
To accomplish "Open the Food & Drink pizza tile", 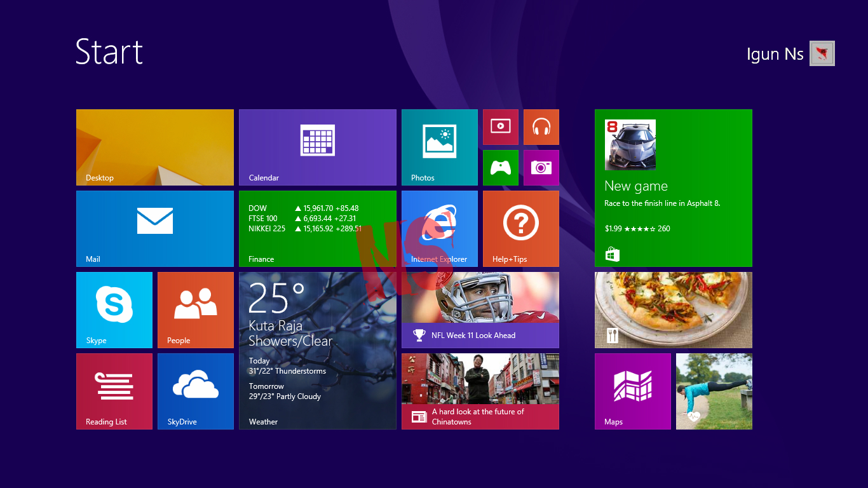I will [x=674, y=310].
